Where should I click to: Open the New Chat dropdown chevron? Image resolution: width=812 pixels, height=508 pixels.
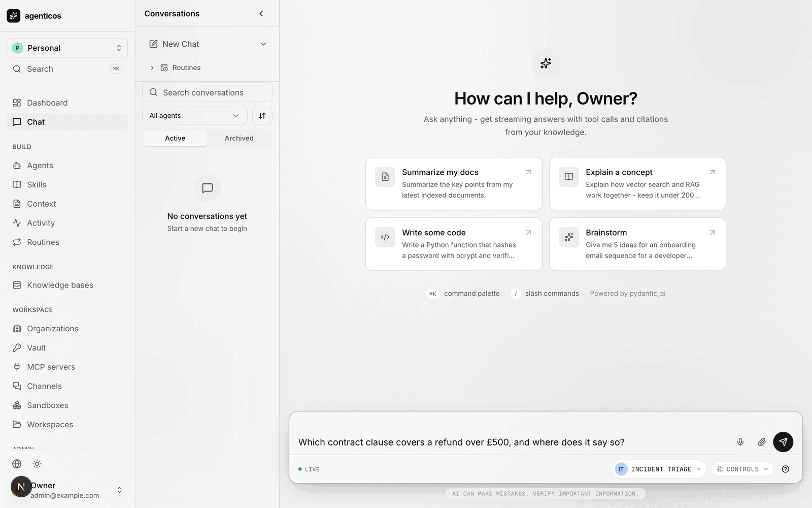click(263, 44)
